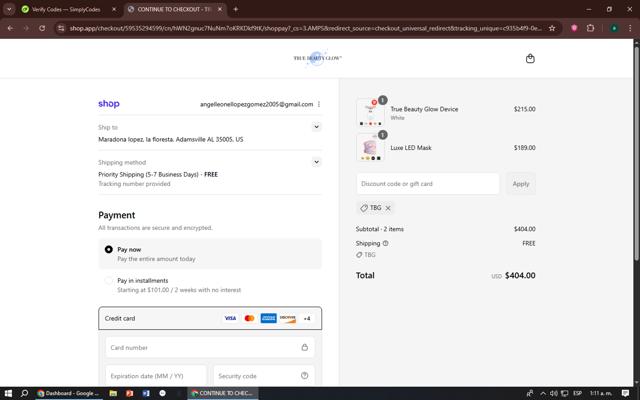
Task: Bookmark this page with the star icon
Action: click(x=552, y=28)
